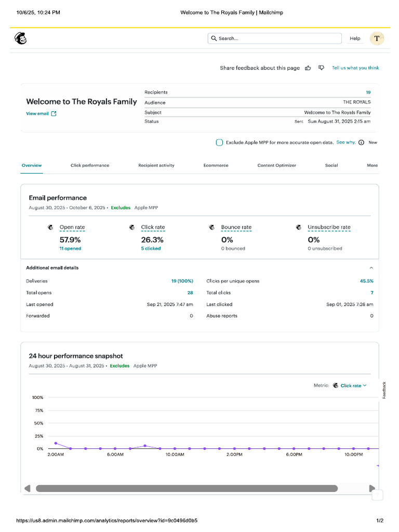
Task: Focus the Search input field
Action: click(274, 38)
